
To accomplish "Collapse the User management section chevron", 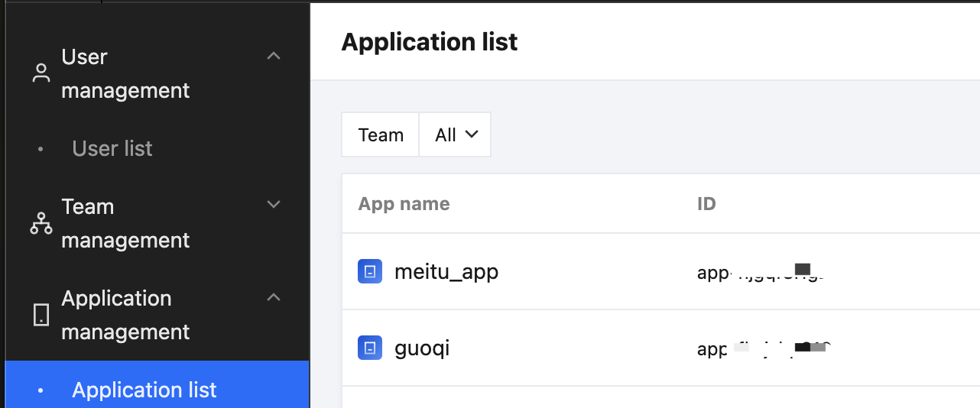I will click(274, 56).
